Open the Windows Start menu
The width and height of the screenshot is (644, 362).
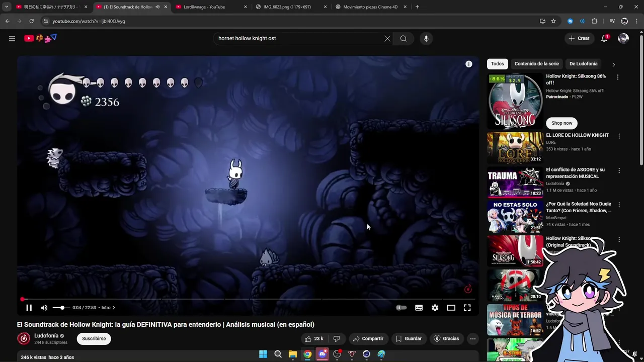point(263,354)
